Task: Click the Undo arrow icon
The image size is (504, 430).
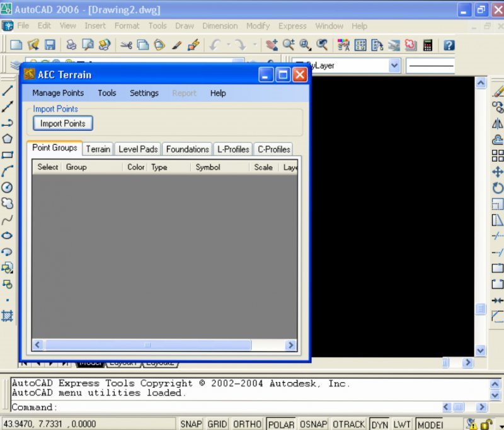Action: [215, 45]
